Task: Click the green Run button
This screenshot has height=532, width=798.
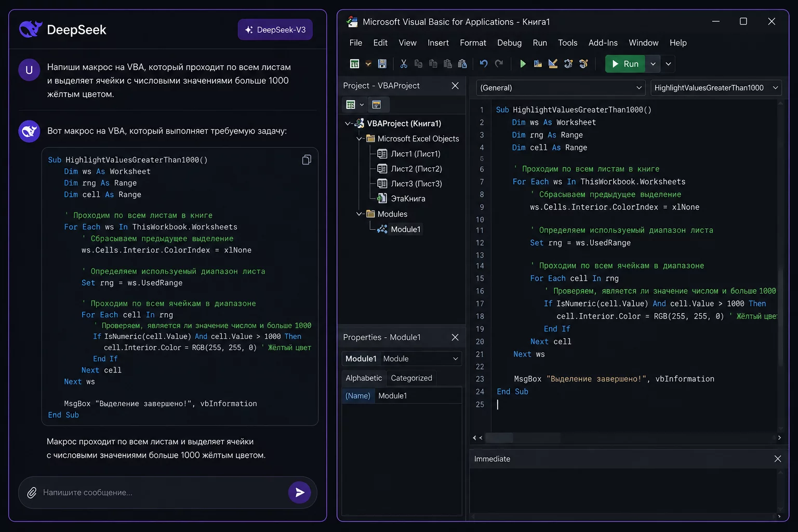Action: (x=625, y=64)
